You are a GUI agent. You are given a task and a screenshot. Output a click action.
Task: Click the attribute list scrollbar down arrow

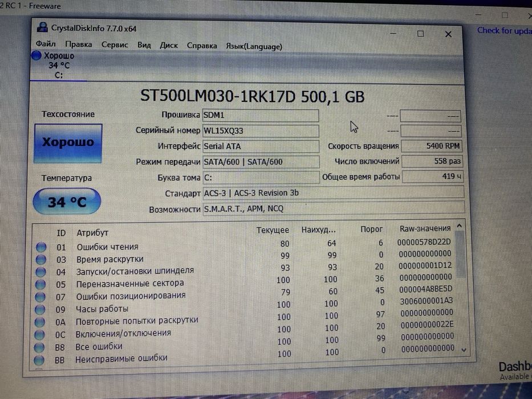pos(464,350)
